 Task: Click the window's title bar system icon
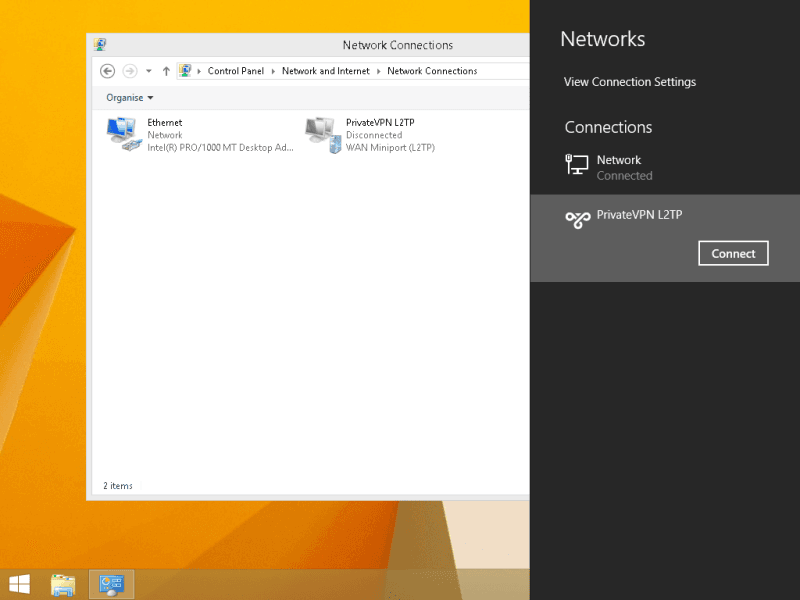click(x=100, y=45)
